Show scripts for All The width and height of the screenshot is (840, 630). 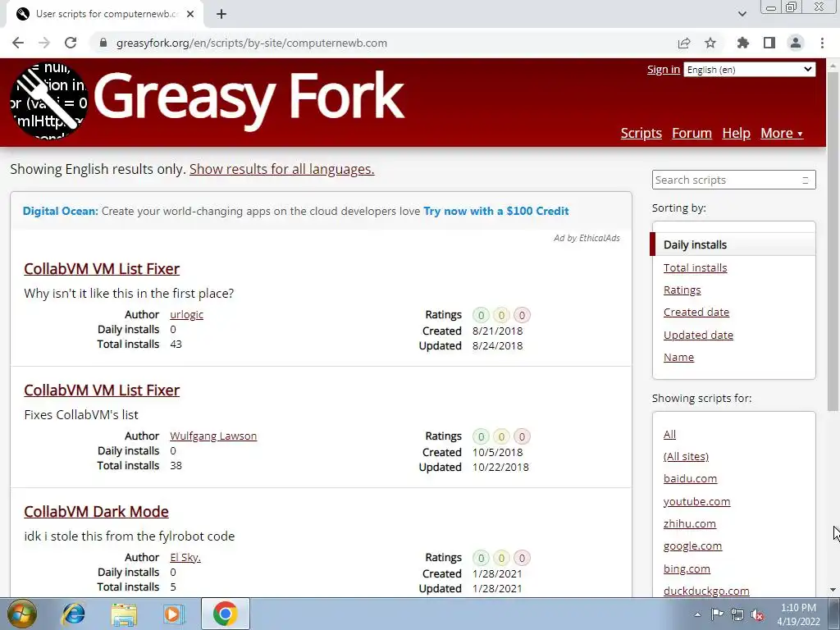tap(669, 434)
